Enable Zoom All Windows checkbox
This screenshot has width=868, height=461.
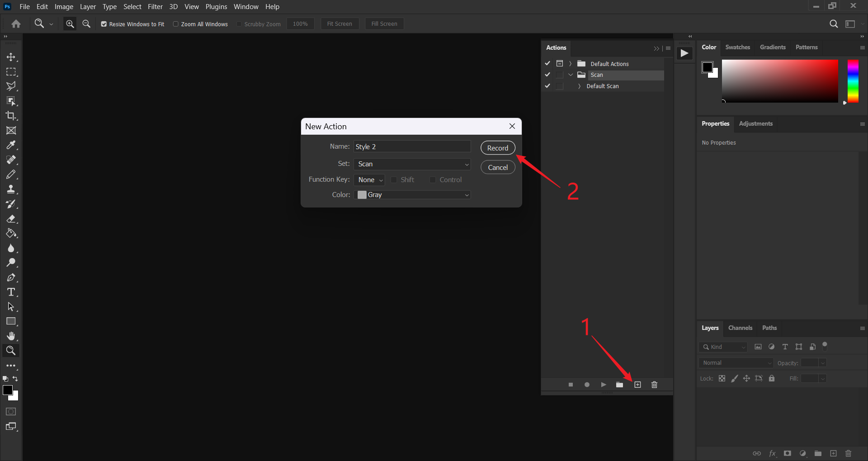[176, 24]
